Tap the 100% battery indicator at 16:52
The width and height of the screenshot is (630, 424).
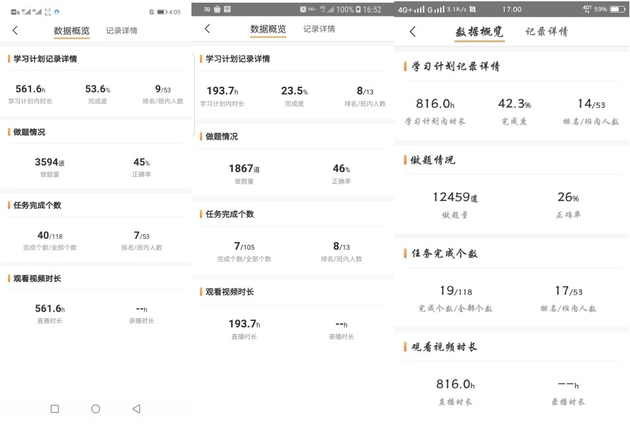(x=344, y=9)
